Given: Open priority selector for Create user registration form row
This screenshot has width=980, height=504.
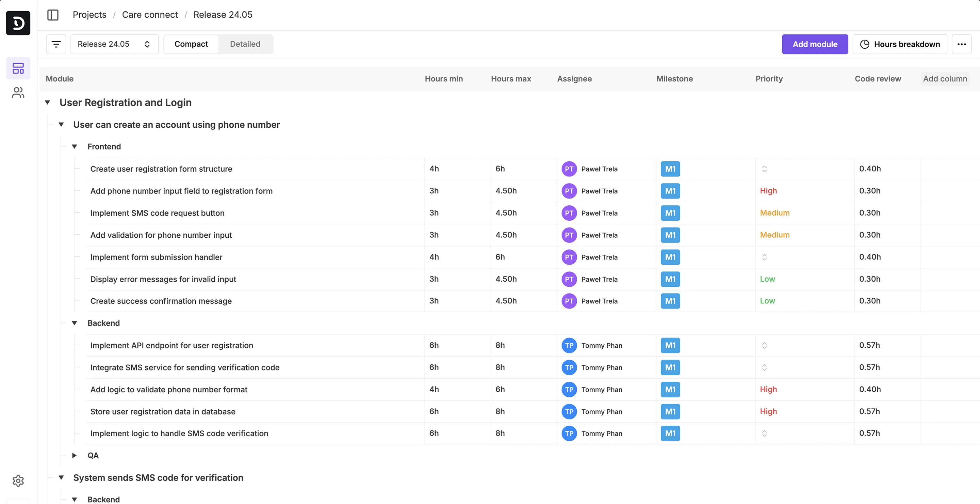Looking at the screenshot, I should (x=764, y=169).
